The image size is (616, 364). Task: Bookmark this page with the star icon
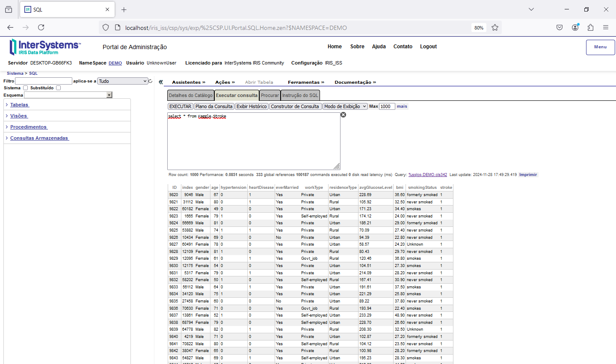495,28
